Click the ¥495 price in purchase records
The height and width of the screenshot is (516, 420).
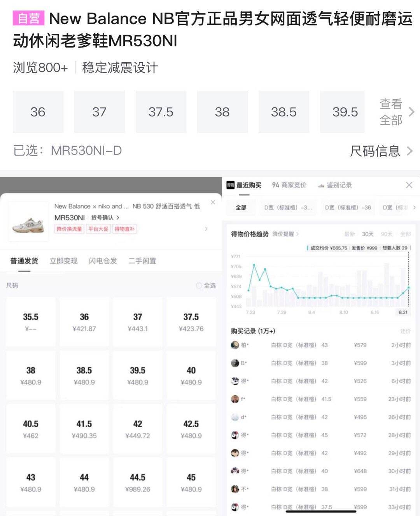360,417
